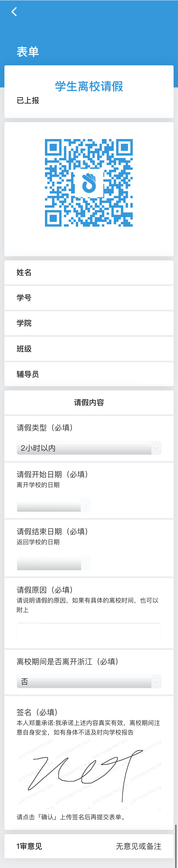Tap the QR code image
Screen dimensions: 178x868
coord(89,183)
